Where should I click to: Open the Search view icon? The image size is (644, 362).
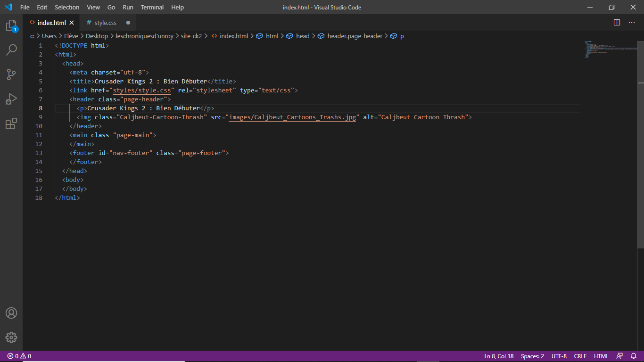11,50
